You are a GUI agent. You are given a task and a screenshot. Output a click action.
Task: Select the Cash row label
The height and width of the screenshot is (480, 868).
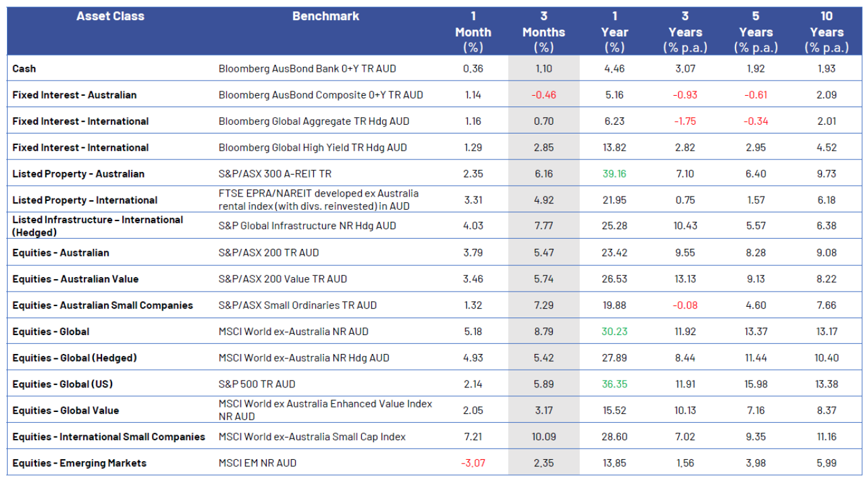pyautogui.click(x=24, y=69)
